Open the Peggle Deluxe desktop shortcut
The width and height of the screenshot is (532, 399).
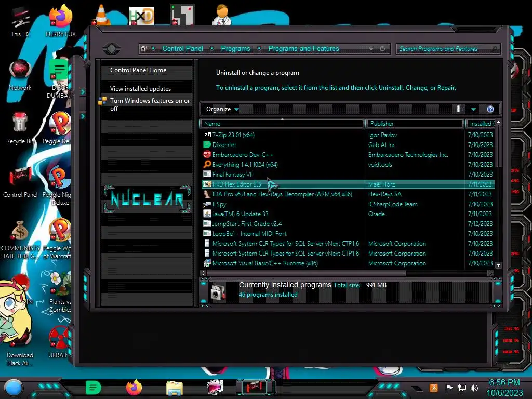point(57,128)
